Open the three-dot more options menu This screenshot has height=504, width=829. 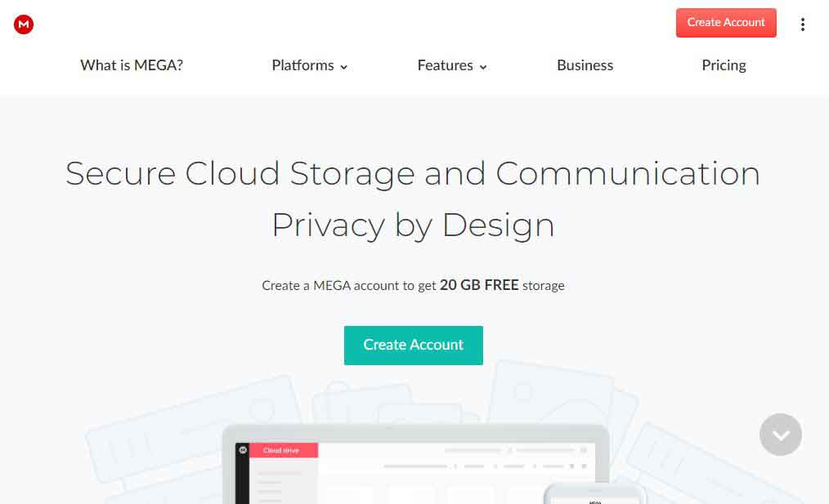pyautogui.click(x=802, y=25)
